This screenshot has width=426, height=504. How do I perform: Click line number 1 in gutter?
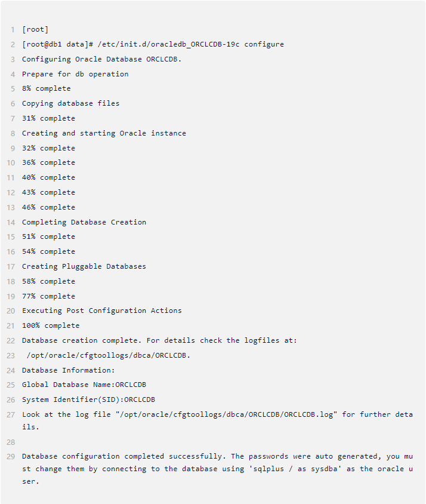(12, 29)
